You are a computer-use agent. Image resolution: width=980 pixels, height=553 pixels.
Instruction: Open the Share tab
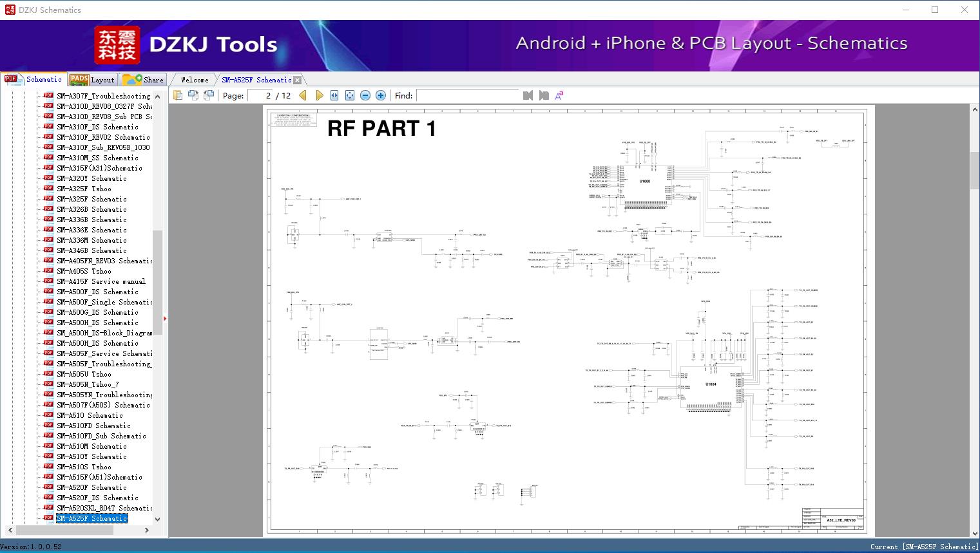click(x=143, y=80)
